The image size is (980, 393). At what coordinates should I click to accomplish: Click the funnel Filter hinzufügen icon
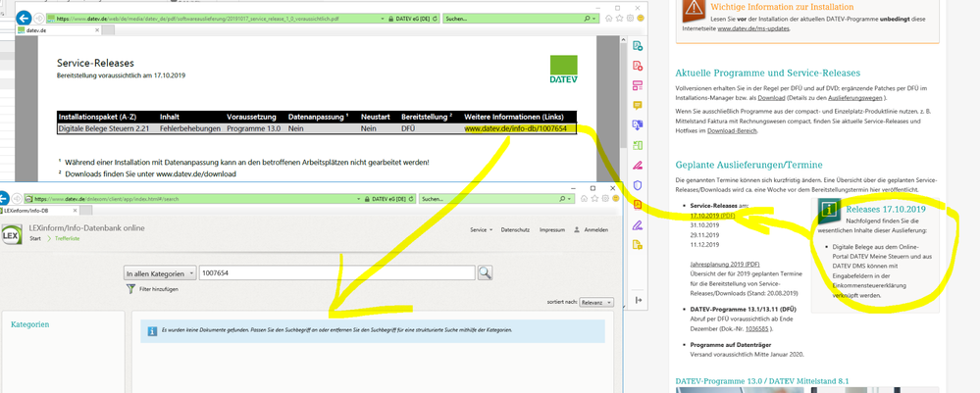tap(130, 289)
